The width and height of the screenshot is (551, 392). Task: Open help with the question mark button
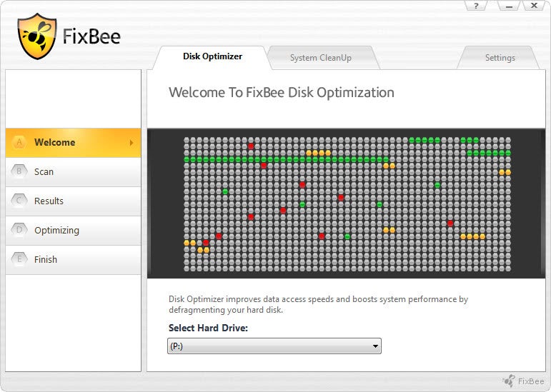coord(477,6)
